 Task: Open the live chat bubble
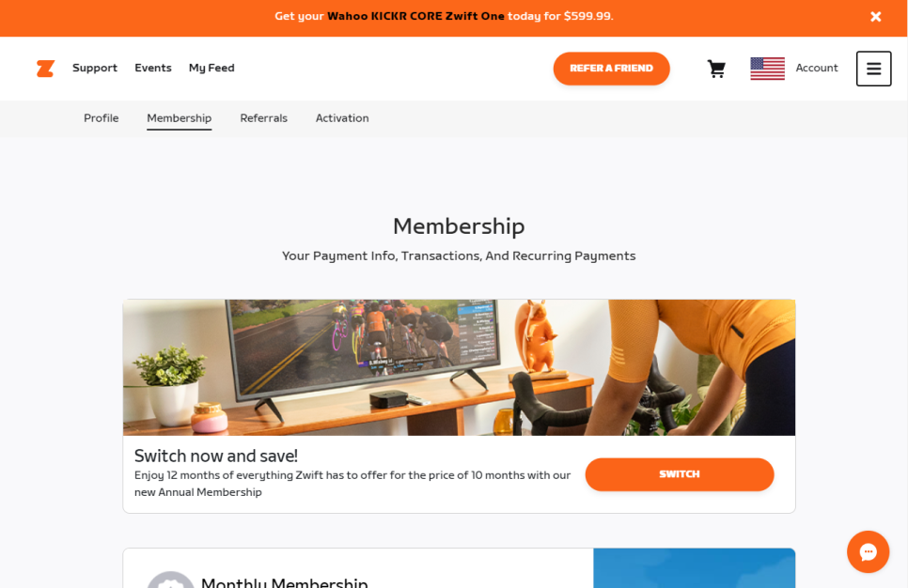click(x=868, y=551)
